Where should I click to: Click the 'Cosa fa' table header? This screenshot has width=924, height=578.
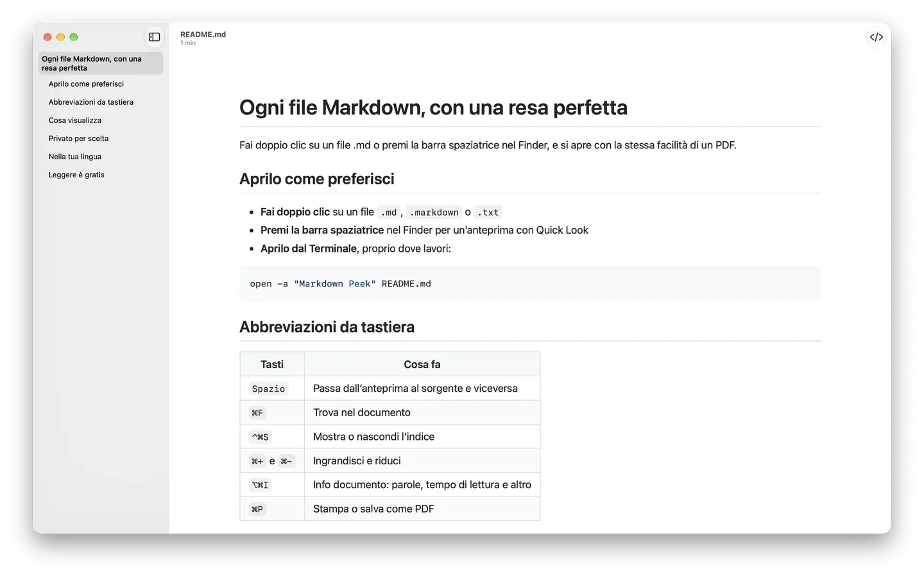(422, 364)
